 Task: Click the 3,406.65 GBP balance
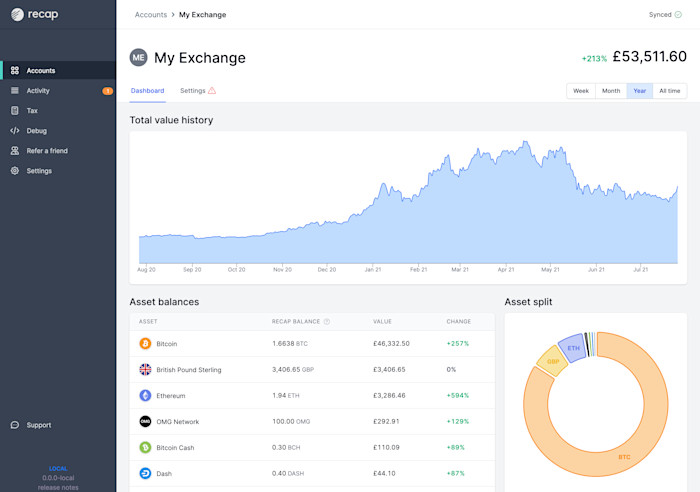(x=293, y=369)
